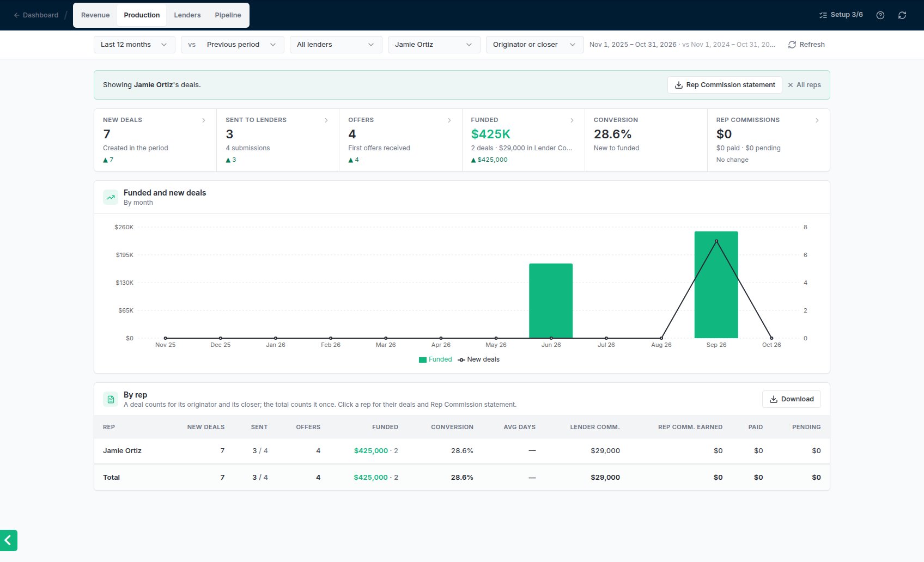Image resolution: width=924 pixels, height=562 pixels.
Task: Open Sent to Lenders card chevron
Action: [326, 120]
